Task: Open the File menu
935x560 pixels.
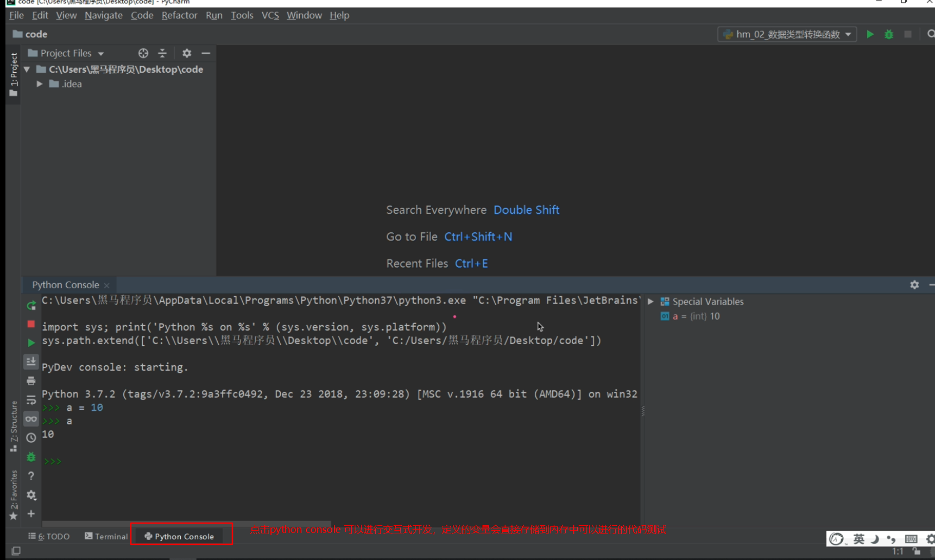Action: coord(16,15)
